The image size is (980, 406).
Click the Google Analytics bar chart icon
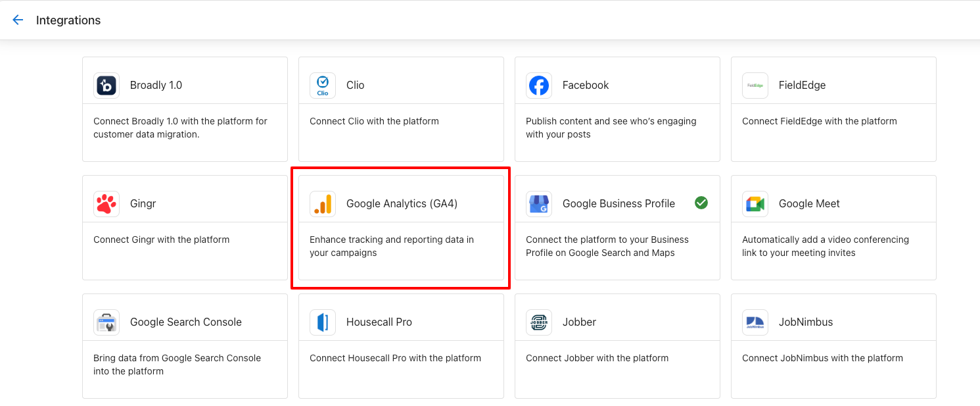pyautogui.click(x=323, y=204)
